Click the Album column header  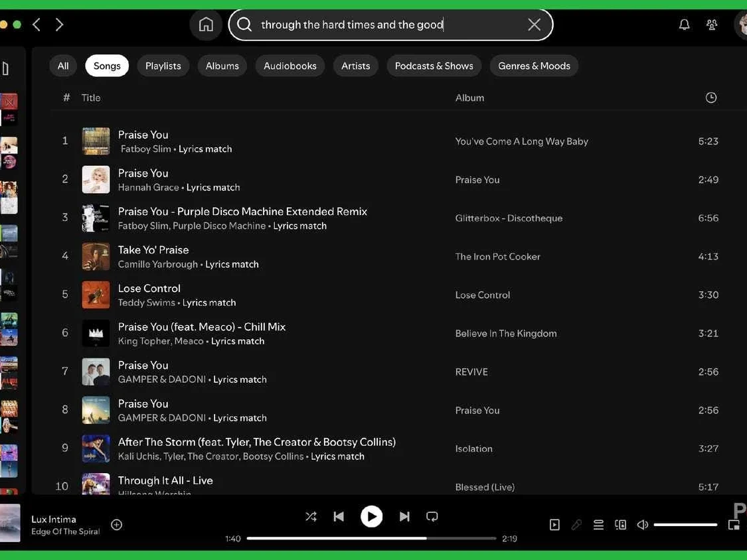[x=469, y=98]
